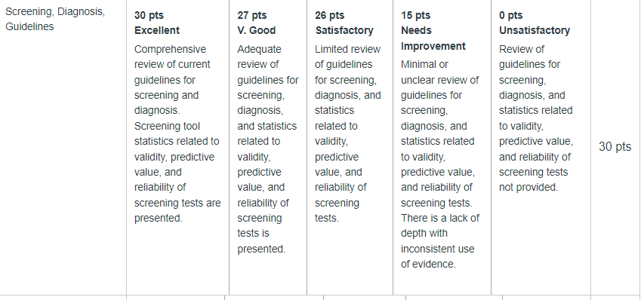This screenshot has width=644, height=300.
Task: Click the V. Good description starting 'Adequate review'
Action: [x=268, y=149]
